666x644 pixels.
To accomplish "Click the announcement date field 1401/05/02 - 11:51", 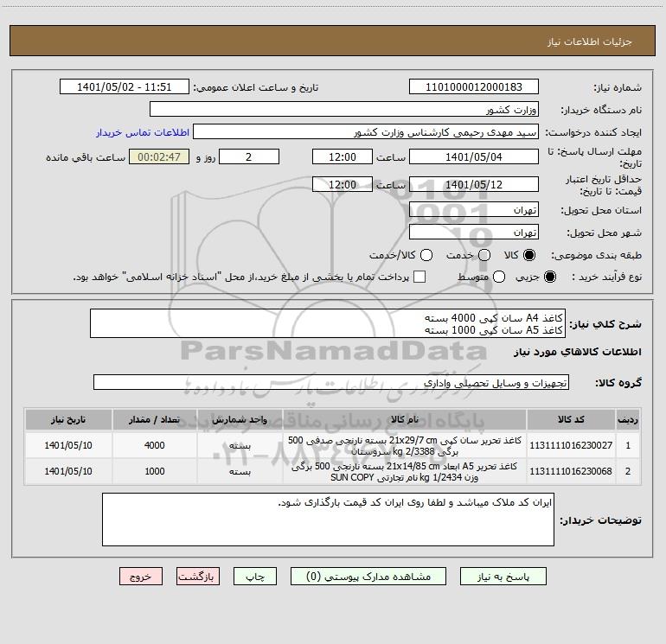I will pyautogui.click(x=124, y=86).
